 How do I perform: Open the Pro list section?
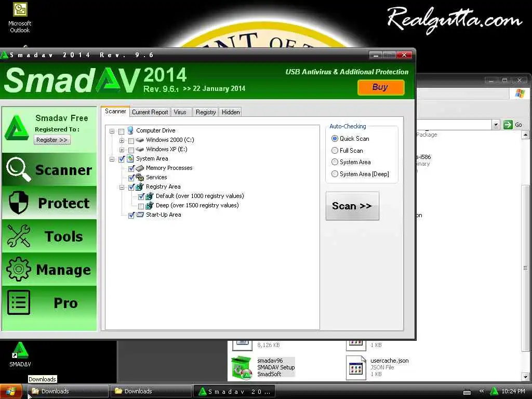[49, 302]
